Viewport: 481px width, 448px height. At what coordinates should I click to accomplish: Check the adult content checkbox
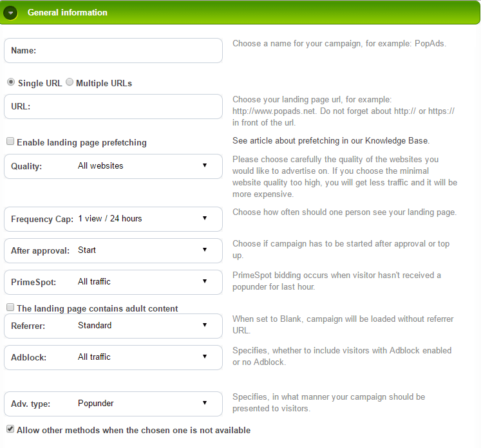click(10, 308)
